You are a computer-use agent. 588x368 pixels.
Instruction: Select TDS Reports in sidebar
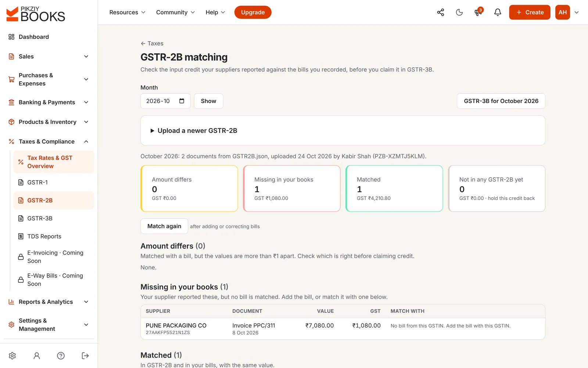pos(54,236)
